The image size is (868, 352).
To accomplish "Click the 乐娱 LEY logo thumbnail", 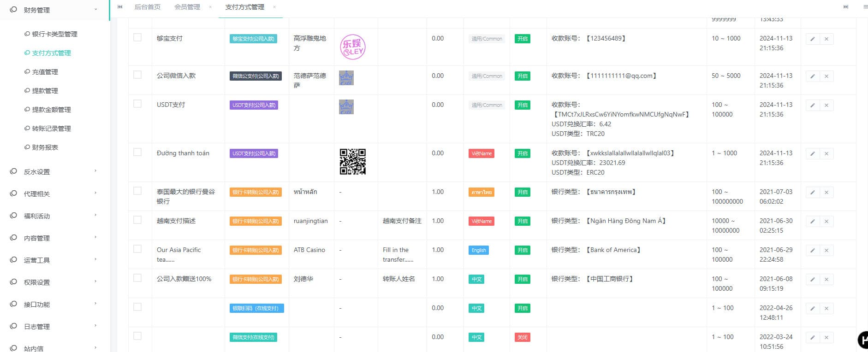I will [352, 47].
